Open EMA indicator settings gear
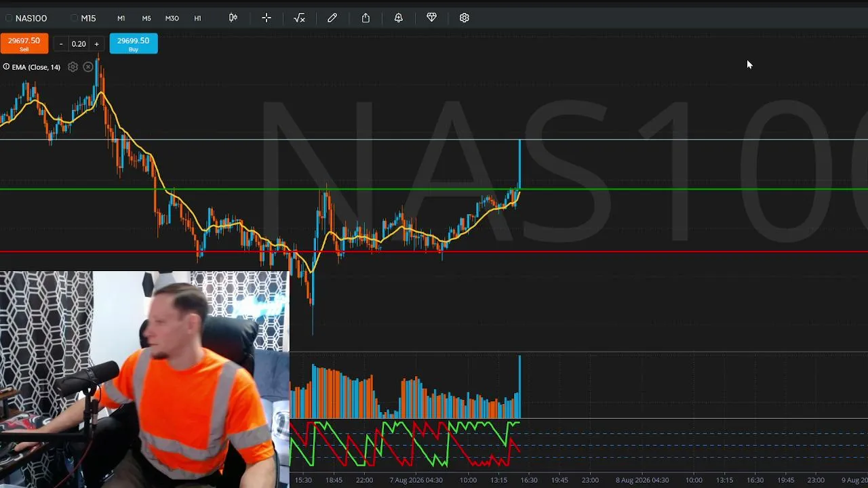 coord(73,67)
